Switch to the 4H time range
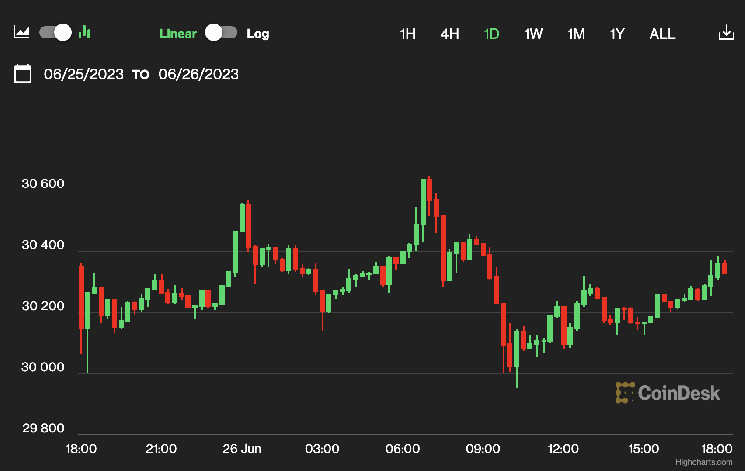Image resolution: width=745 pixels, height=471 pixels. click(450, 33)
